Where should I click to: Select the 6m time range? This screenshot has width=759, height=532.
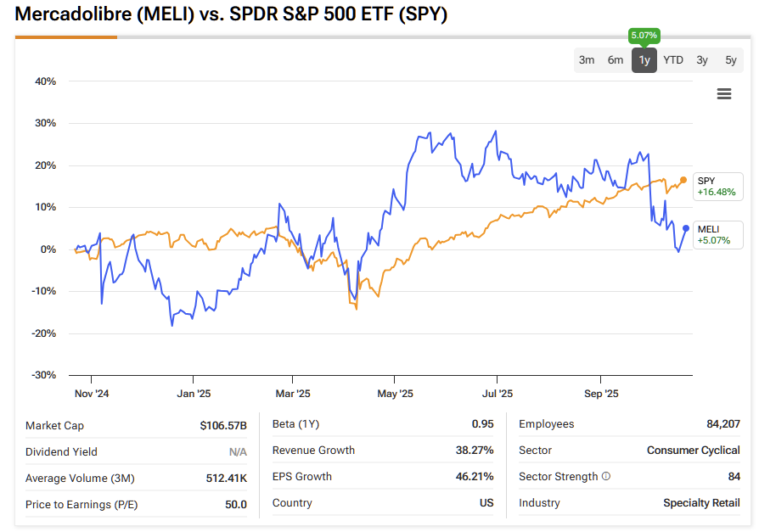pos(616,60)
